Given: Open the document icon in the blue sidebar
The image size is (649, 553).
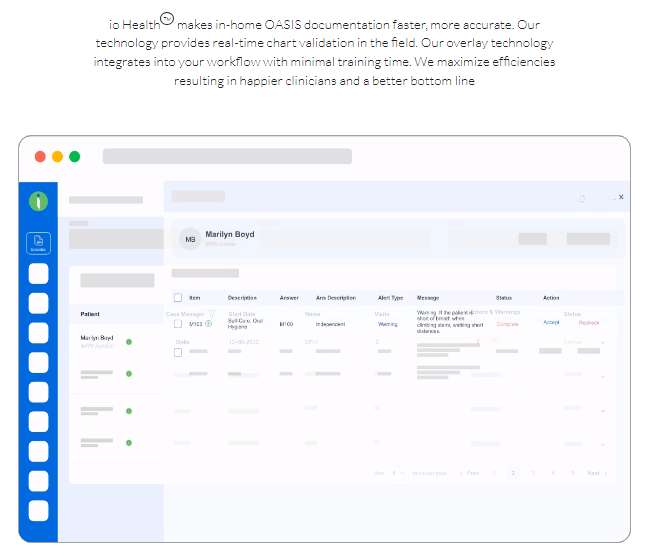Looking at the screenshot, I should point(38,243).
